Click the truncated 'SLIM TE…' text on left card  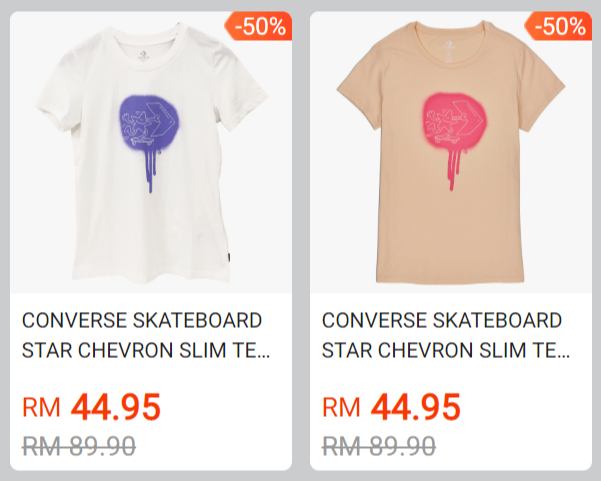coord(225,350)
